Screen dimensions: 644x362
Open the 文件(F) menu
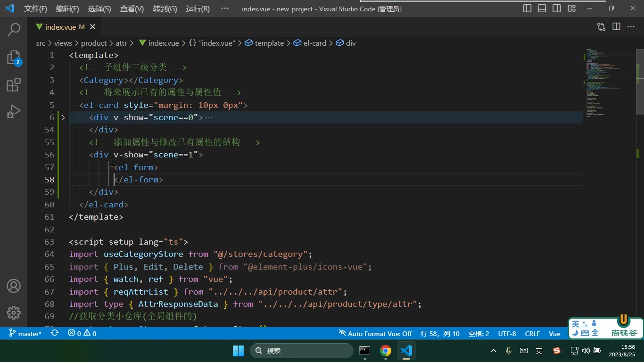(x=36, y=8)
